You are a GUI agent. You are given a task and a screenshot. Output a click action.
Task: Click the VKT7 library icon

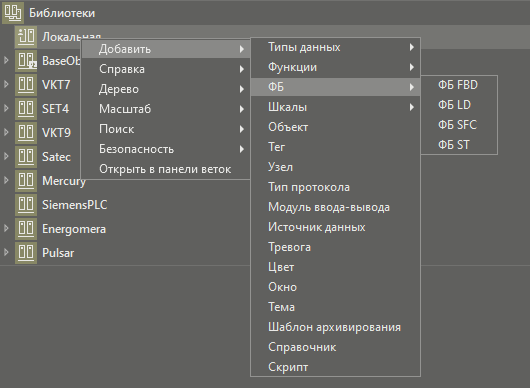click(26, 84)
